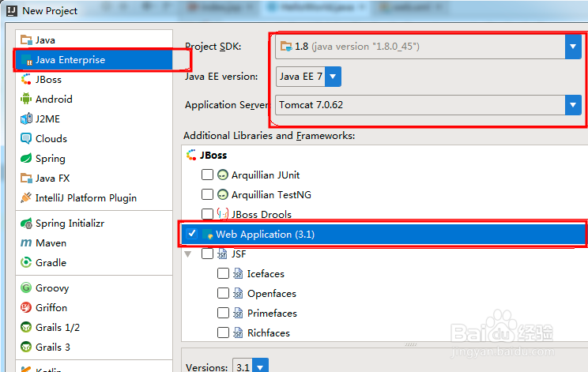This screenshot has height=372, width=588.
Task: Click the Clouds icon
Action: point(26,138)
